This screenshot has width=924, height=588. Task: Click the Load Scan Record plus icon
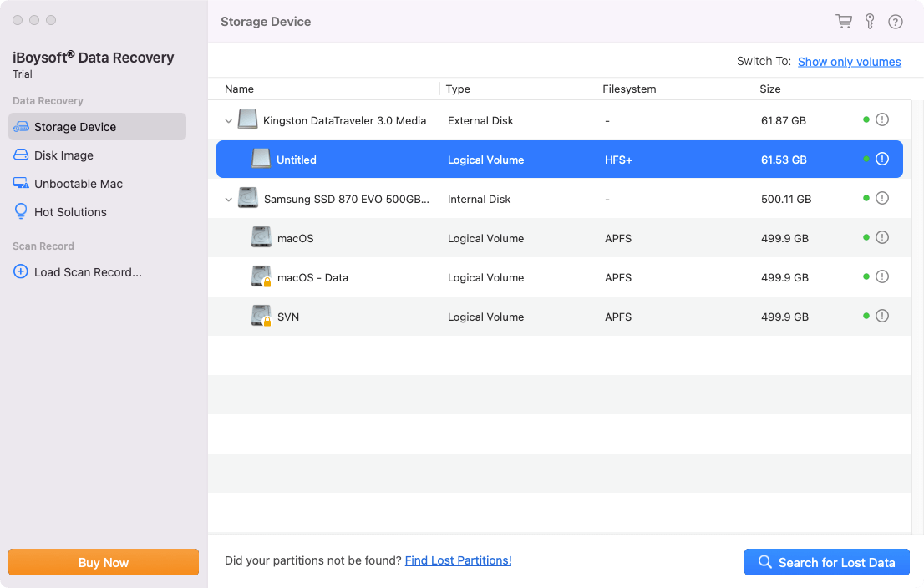pos(18,272)
